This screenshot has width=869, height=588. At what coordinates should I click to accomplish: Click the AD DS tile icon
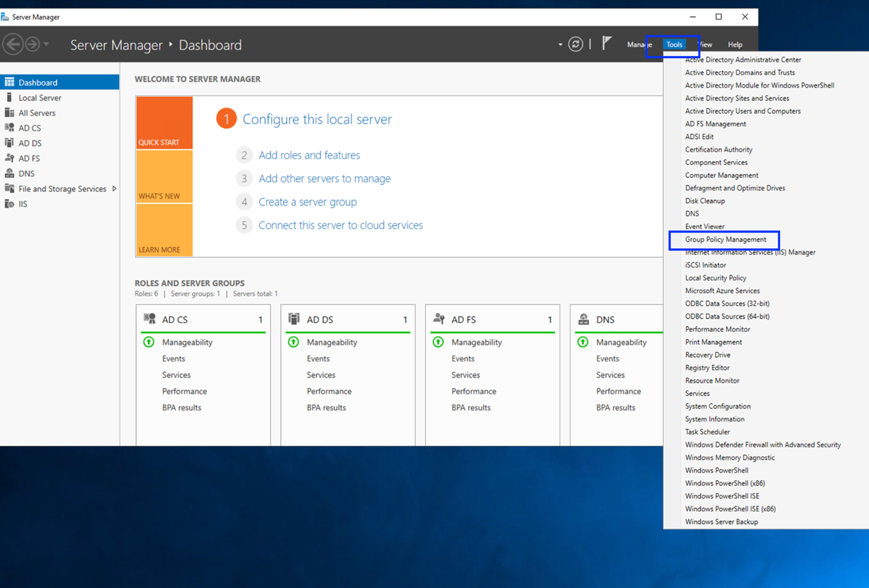click(294, 319)
